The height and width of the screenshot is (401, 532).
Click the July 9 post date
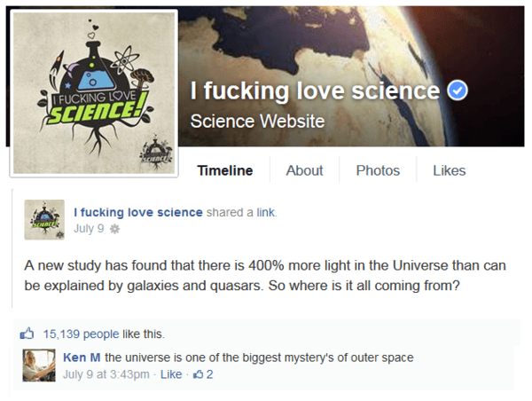[89, 229]
